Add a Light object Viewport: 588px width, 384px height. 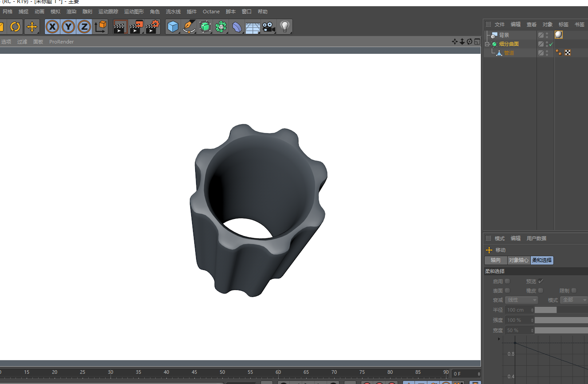(284, 27)
